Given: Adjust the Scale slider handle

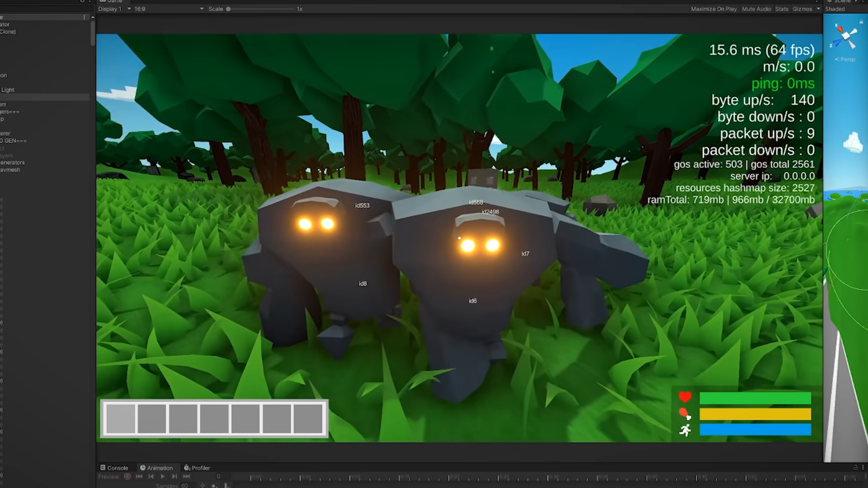Looking at the screenshot, I should (x=229, y=9).
